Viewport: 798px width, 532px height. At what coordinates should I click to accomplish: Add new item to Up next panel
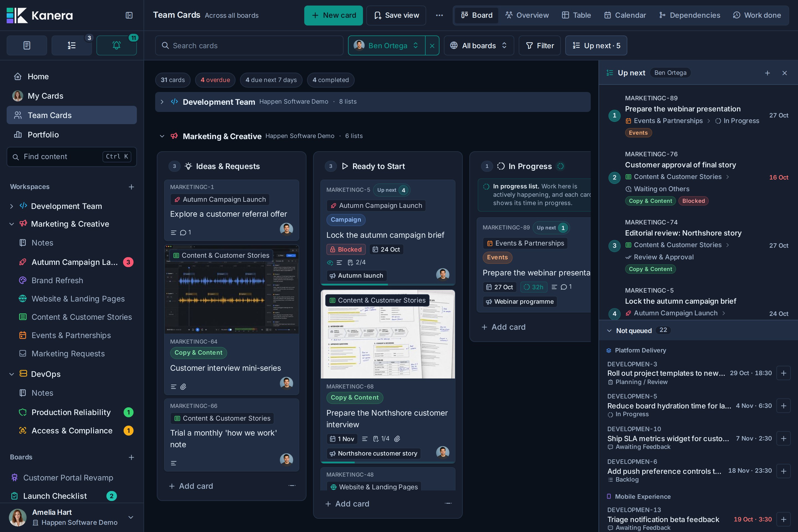(x=768, y=73)
